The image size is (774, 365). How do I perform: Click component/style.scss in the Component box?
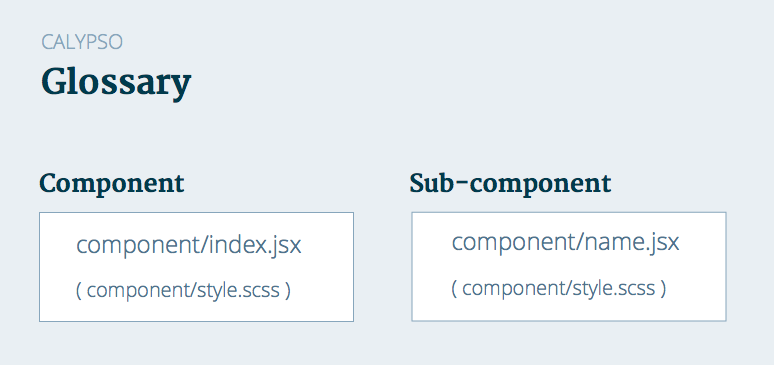point(183,290)
